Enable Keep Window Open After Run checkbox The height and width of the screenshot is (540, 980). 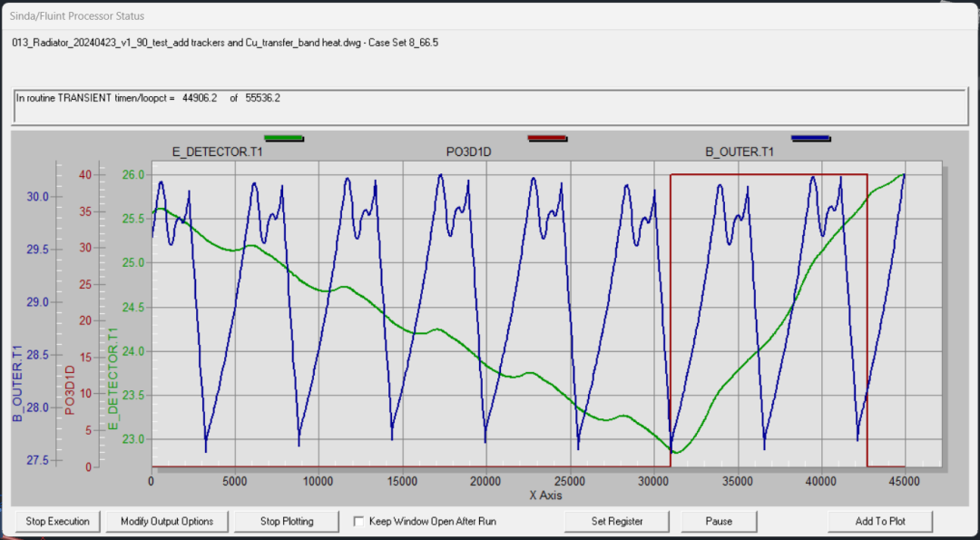358,521
